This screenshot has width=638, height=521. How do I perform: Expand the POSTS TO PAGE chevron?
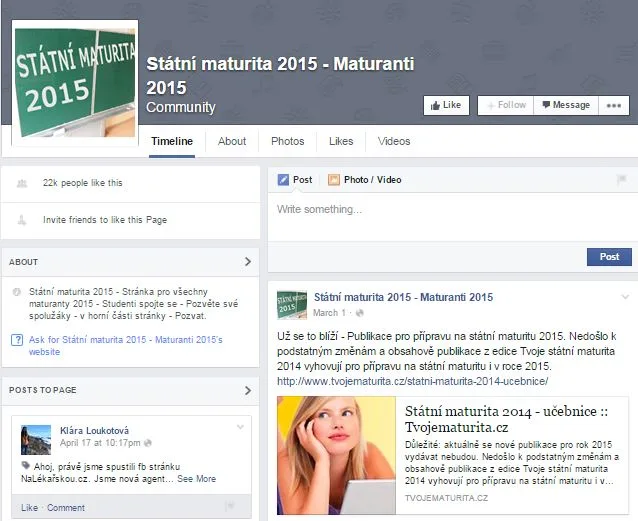point(248,390)
